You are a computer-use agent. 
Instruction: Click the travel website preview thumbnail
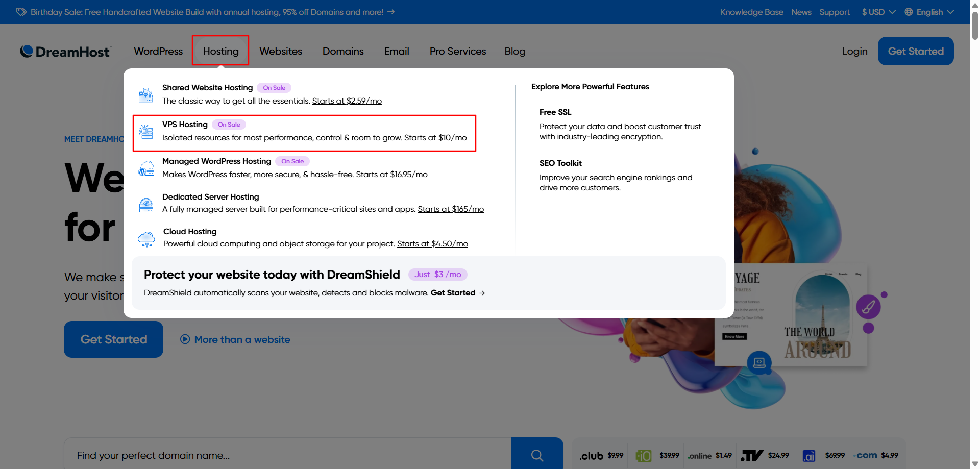coord(791,315)
